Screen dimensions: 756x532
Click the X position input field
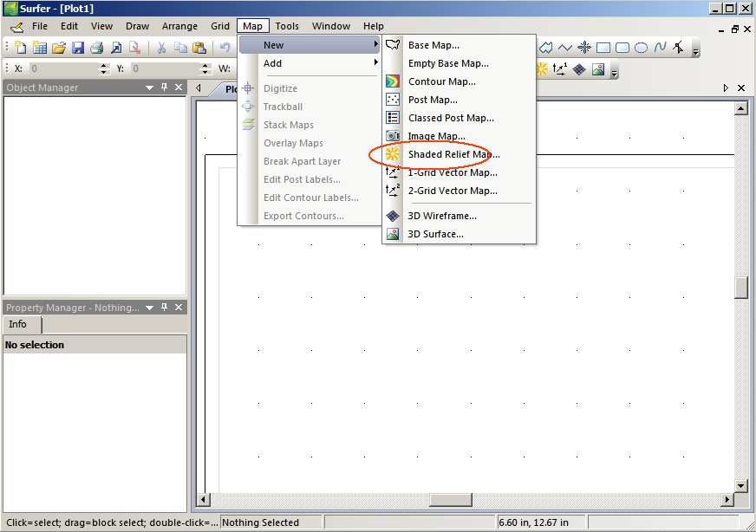63,68
